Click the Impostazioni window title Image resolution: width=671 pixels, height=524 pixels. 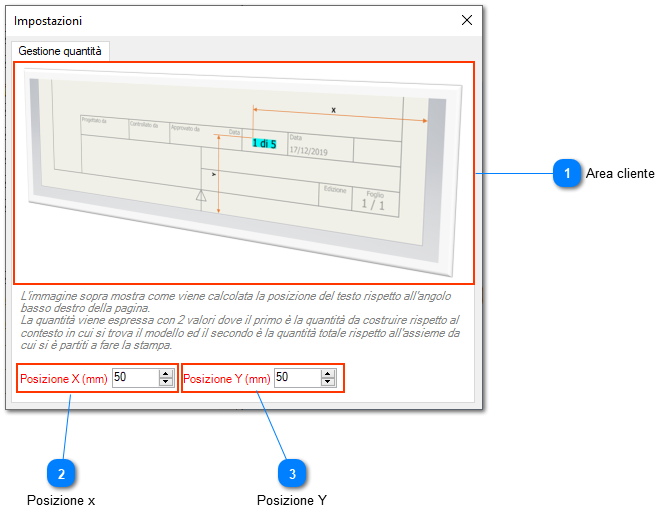(48, 21)
